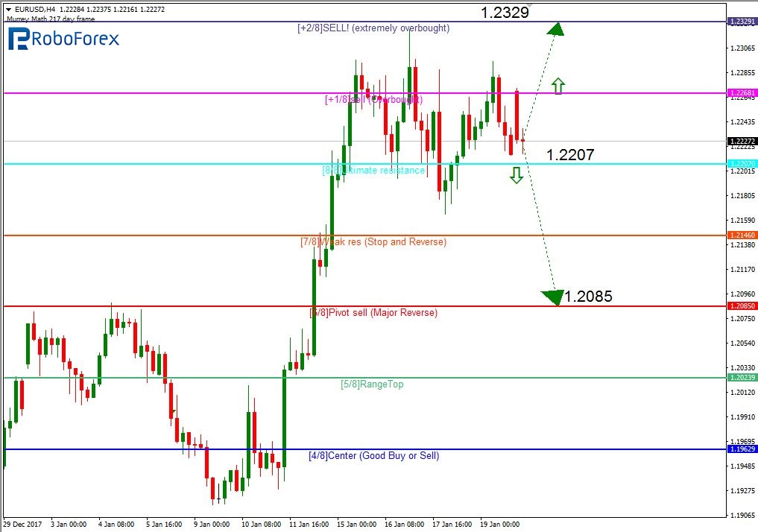
Task: Click the 1.20540 price axis value
Action: point(742,343)
